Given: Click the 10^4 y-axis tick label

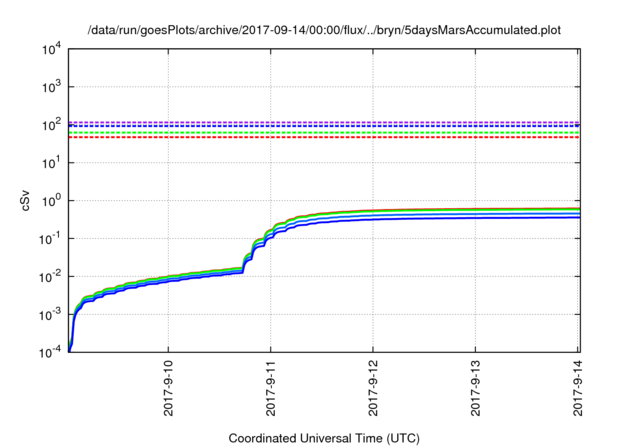Looking at the screenshot, I should [51, 49].
